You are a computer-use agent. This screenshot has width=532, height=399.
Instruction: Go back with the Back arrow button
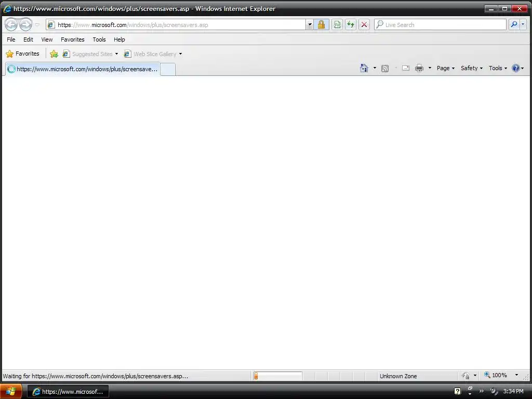click(x=11, y=24)
